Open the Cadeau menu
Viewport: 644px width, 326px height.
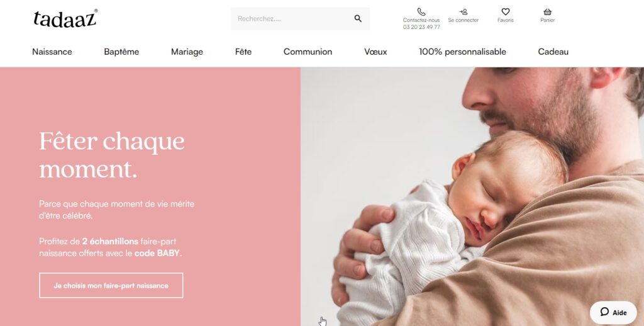click(x=553, y=52)
